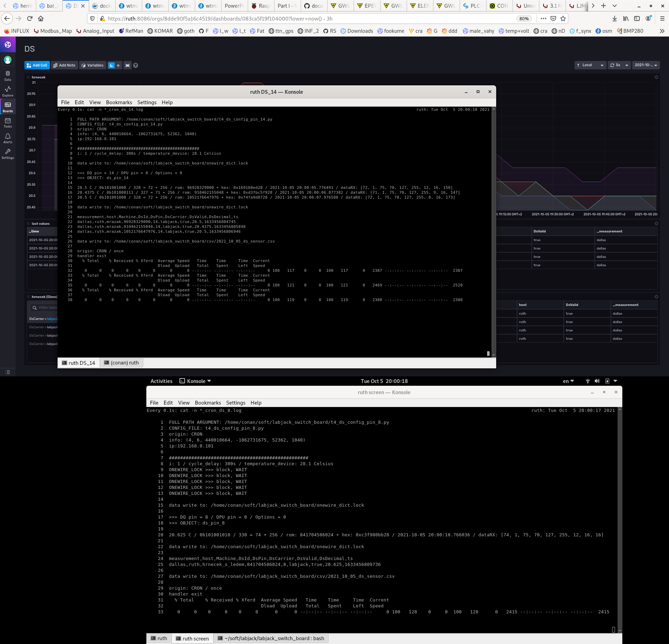Open the time range dropdown
This screenshot has width=669, height=644.
[x=646, y=65]
